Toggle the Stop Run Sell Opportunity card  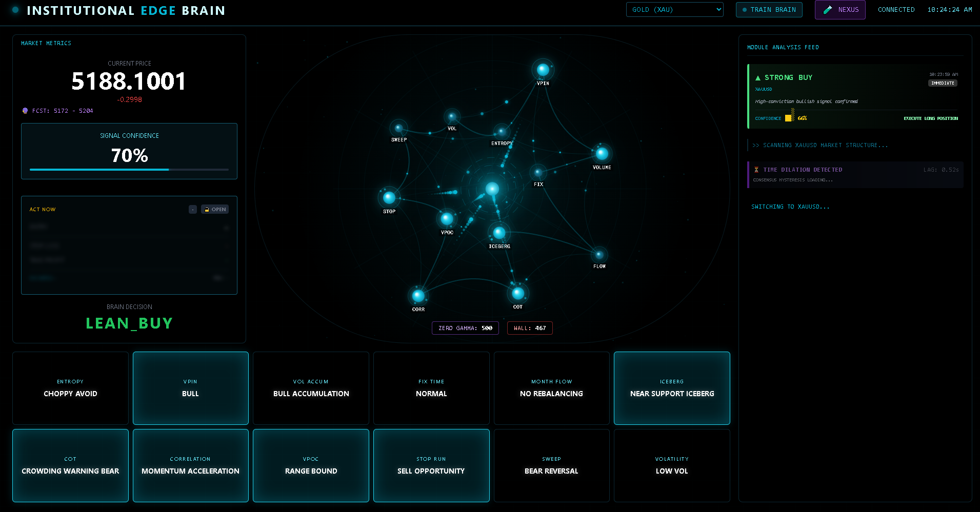(431, 465)
